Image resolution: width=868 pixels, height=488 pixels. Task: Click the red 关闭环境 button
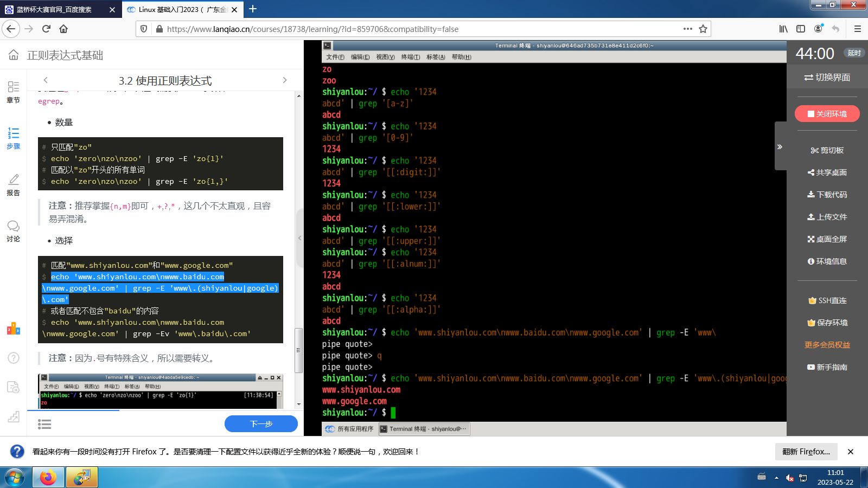(x=827, y=114)
